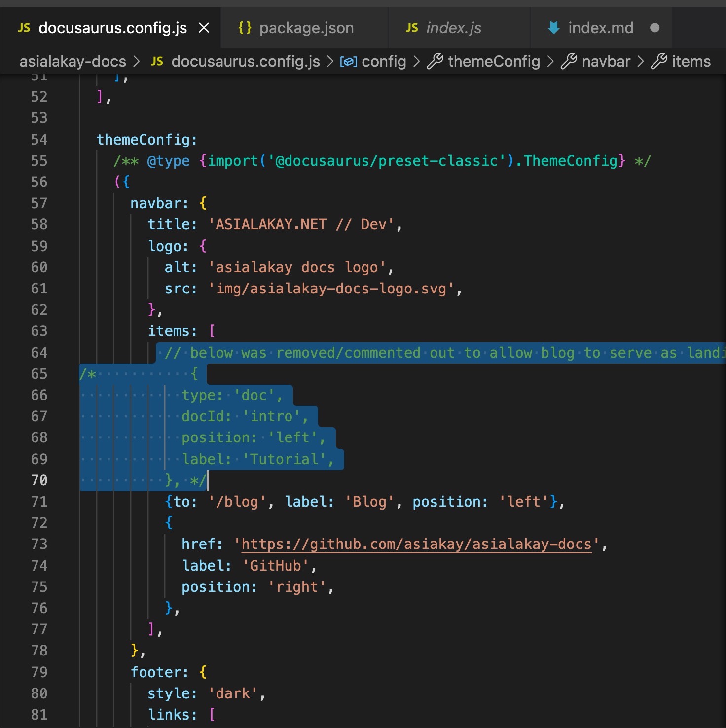
Task: Click line number 79 beside footer
Action: 39,672
